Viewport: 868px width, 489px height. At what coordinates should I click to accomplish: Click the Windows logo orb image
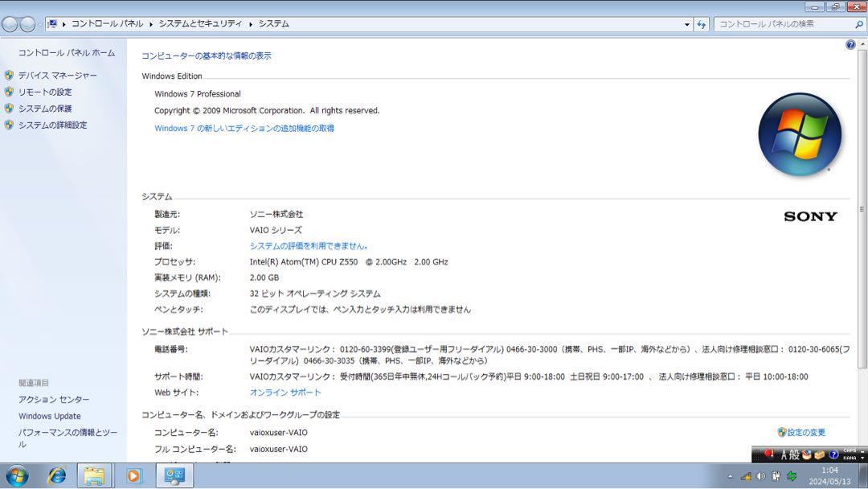click(800, 134)
